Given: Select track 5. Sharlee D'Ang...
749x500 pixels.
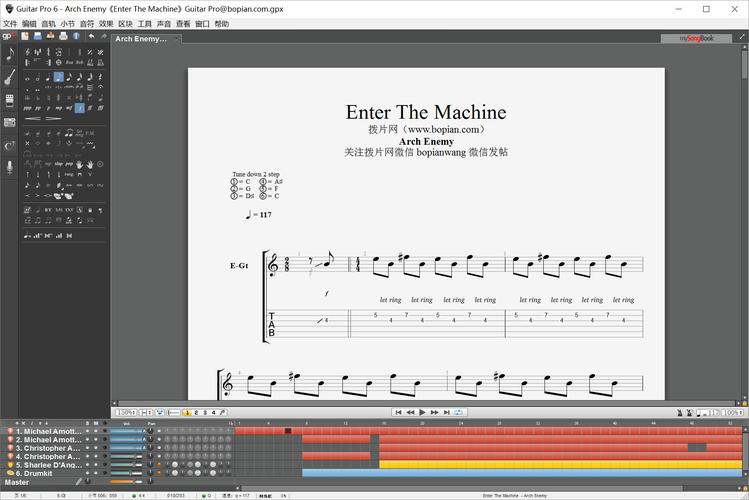Looking at the screenshot, I should click(49, 465).
